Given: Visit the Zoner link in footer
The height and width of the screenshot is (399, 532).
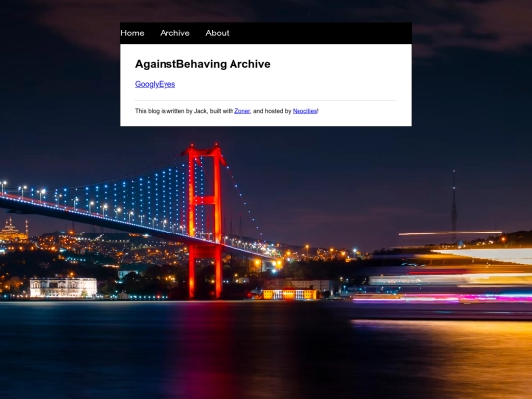Looking at the screenshot, I should [242, 111].
